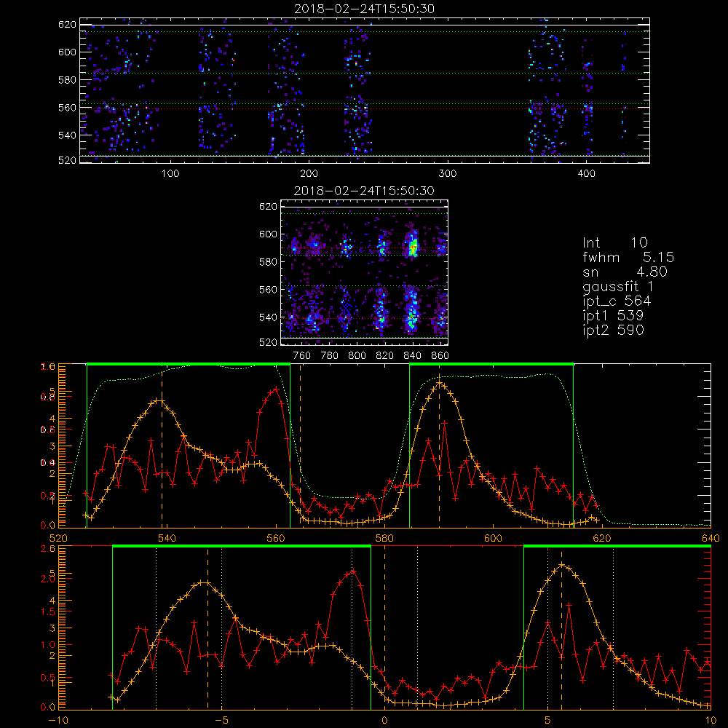Click the red curve peak near 560 in profile plot
The height and width of the screenshot is (728, 728).
pyautogui.click(x=276, y=389)
